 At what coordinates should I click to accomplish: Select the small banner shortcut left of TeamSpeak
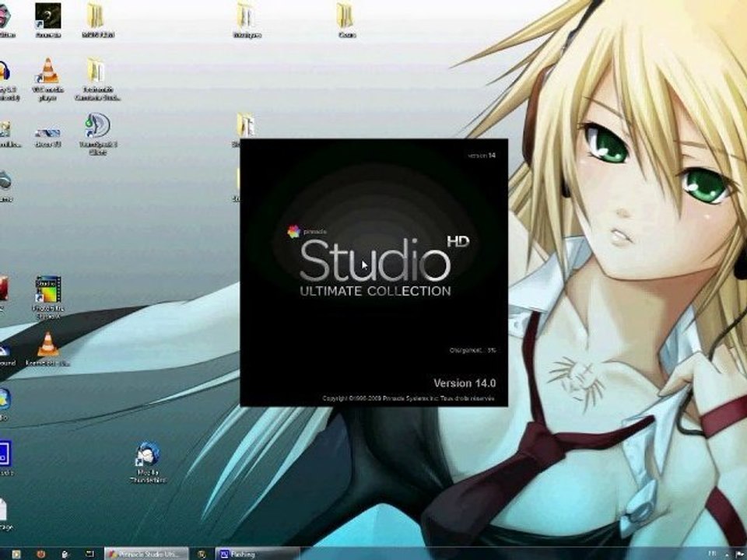click(47, 137)
